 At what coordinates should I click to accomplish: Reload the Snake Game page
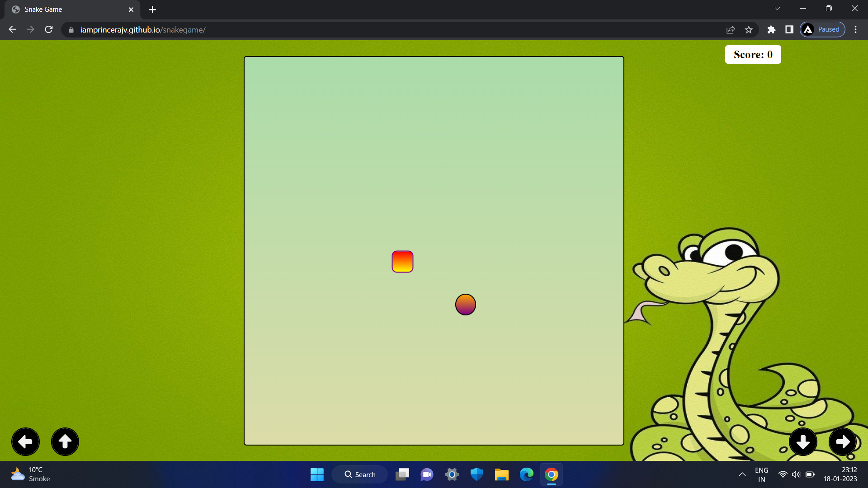pos(49,29)
